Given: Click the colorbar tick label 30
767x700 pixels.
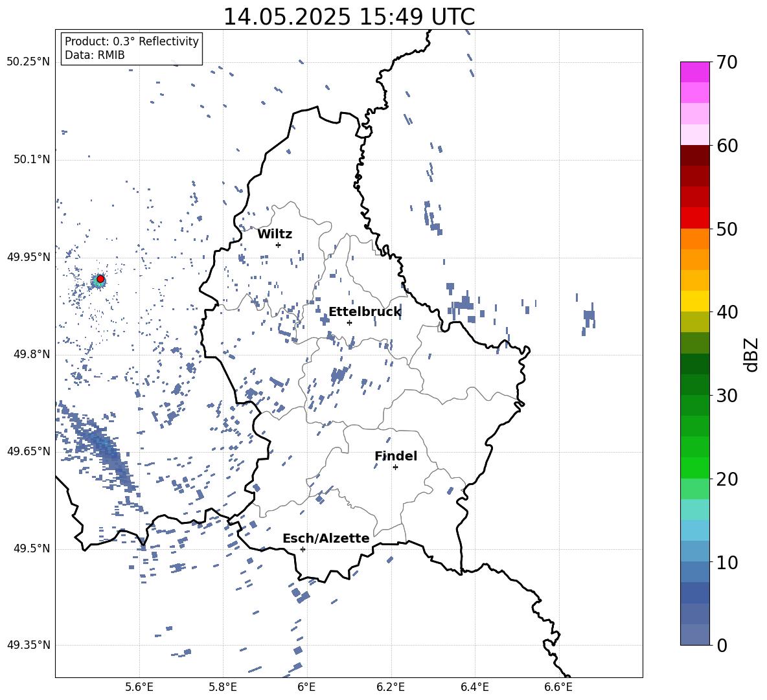Looking at the screenshot, I should pyautogui.click(x=727, y=395).
